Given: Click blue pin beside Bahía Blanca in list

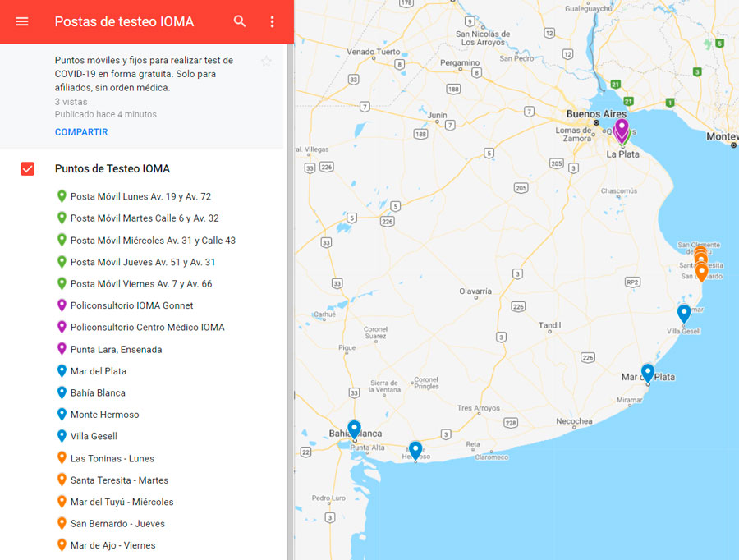Looking at the screenshot, I should 62,392.
